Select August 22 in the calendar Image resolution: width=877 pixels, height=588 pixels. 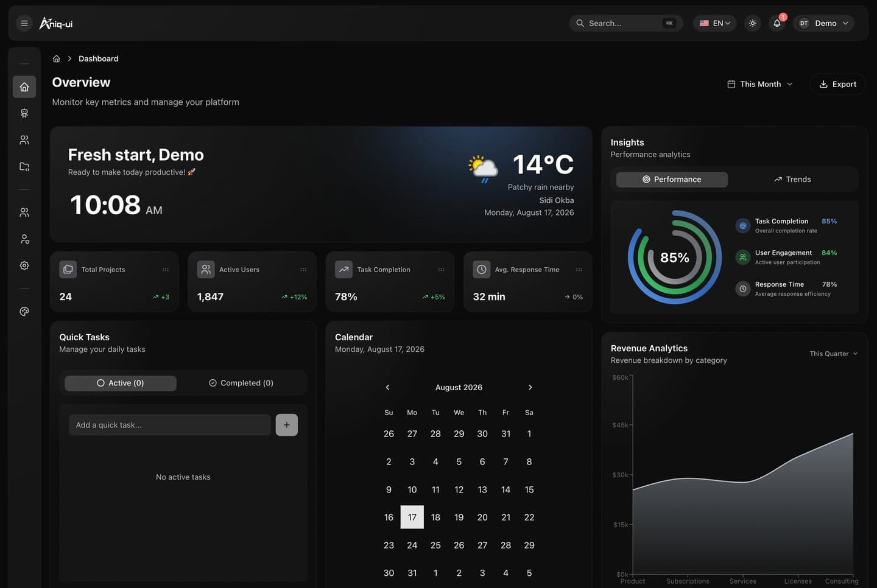529,517
